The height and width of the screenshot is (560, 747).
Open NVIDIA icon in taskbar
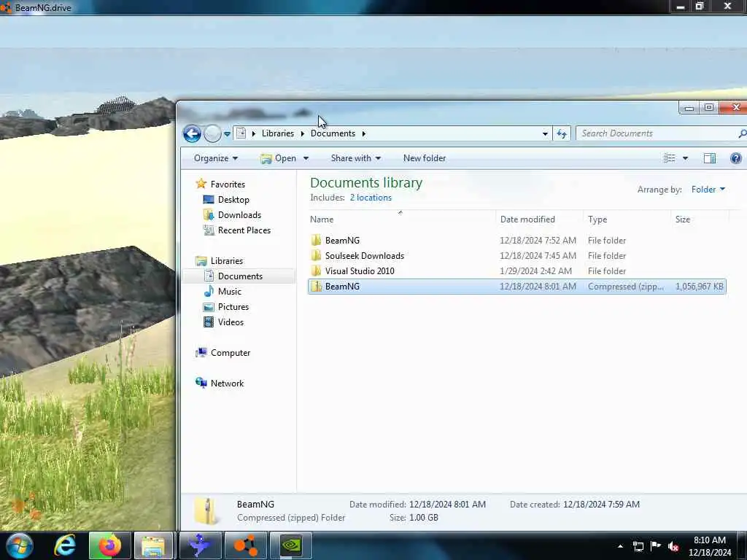[x=290, y=545]
